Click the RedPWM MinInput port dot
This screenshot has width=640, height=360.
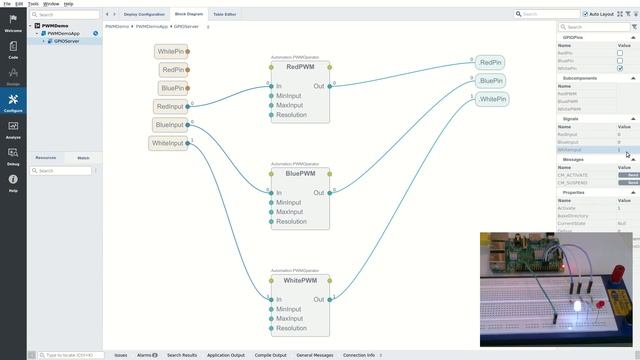(271, 96)
